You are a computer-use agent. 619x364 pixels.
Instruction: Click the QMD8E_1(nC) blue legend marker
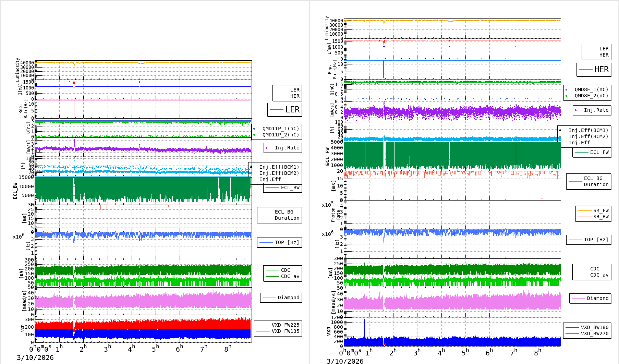(566, 89)
